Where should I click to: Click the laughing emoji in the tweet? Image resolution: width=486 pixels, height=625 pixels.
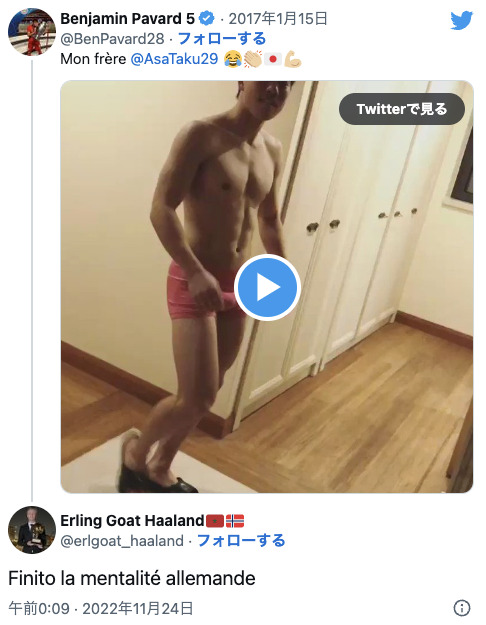[232, 59]
